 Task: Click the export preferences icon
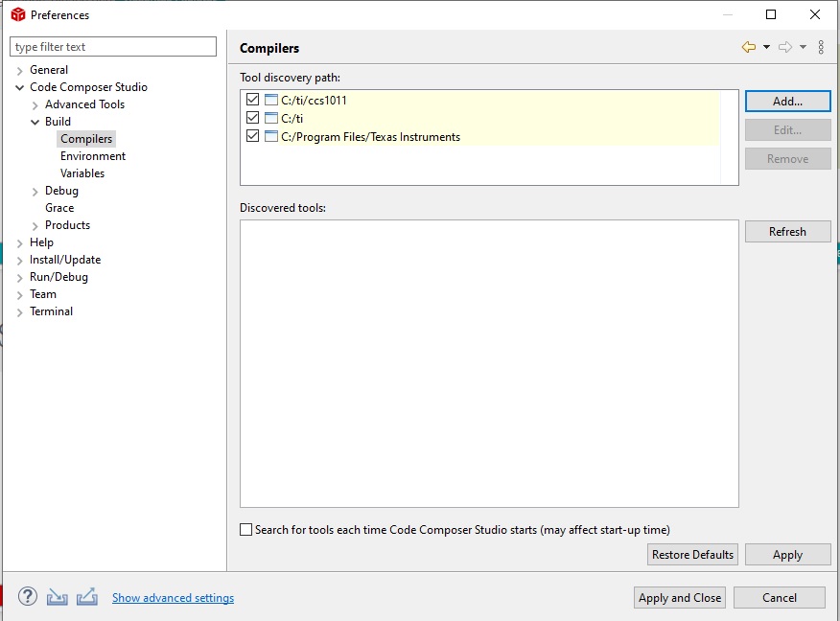tap(87, 597)
